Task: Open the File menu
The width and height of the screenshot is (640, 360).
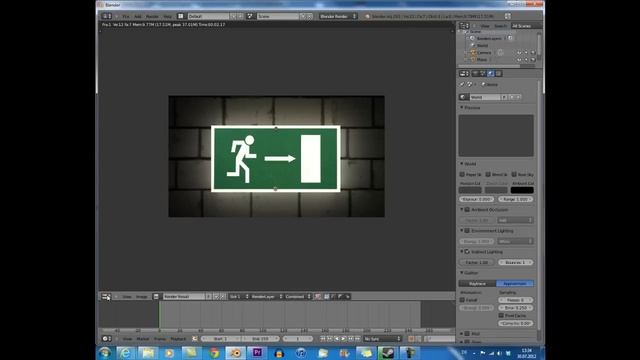Action: click(126, 16)
